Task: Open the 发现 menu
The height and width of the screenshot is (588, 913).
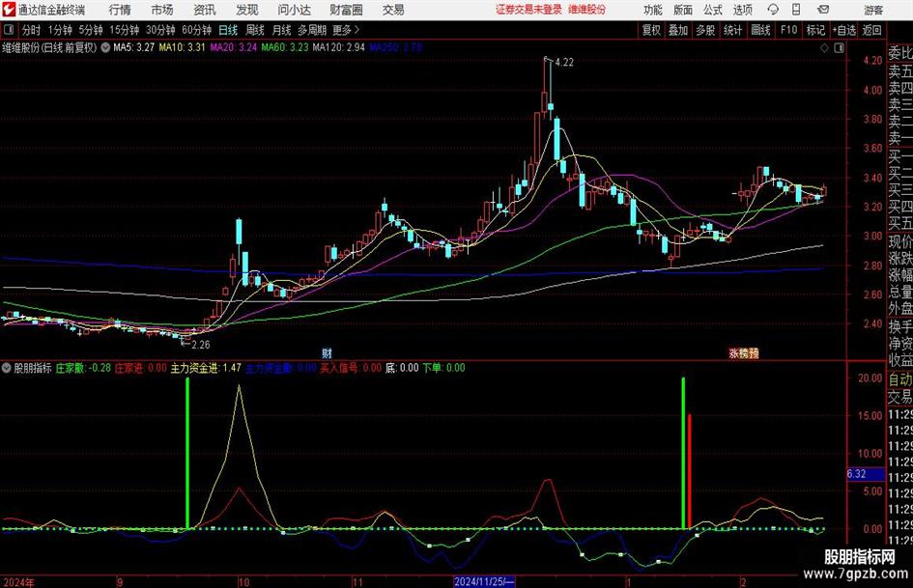Action: coord(247,10)
